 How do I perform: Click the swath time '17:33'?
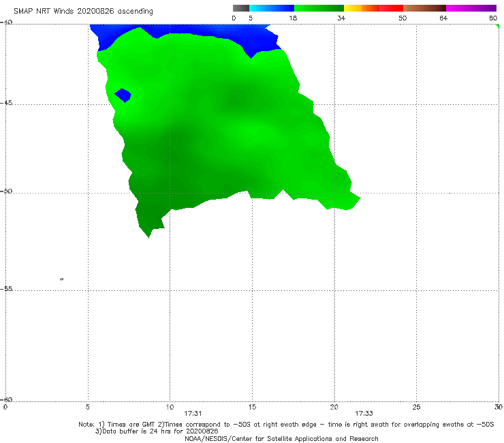[364, 414]
